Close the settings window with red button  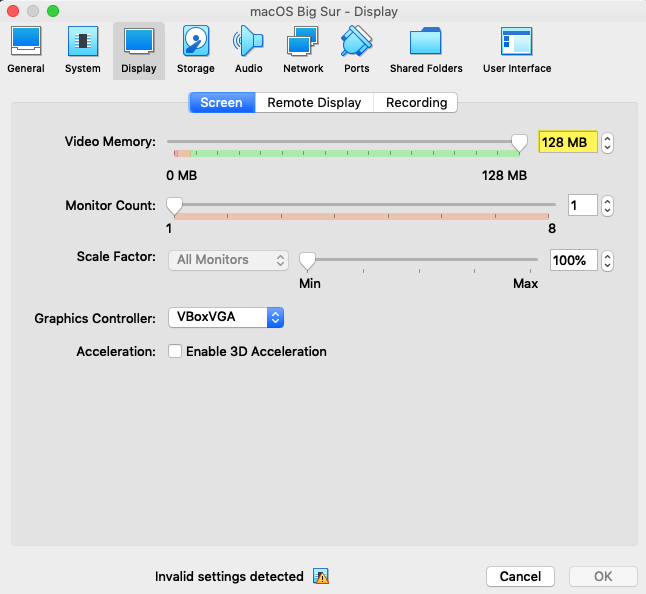tap(13, 11)
